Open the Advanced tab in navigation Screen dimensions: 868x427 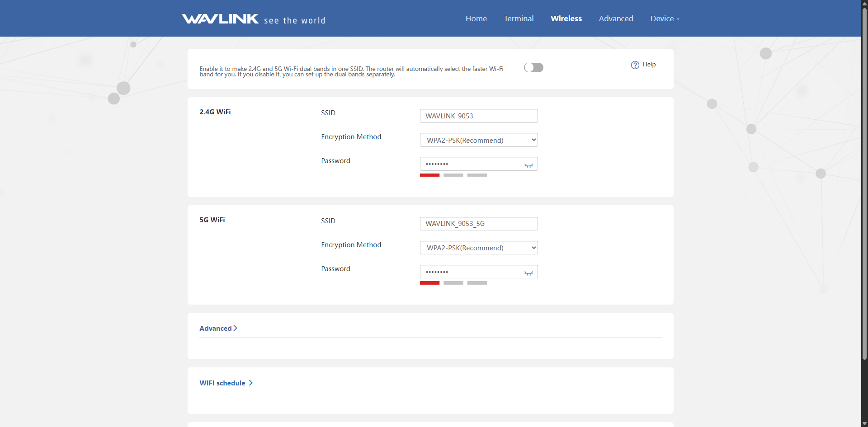[616, 19]
